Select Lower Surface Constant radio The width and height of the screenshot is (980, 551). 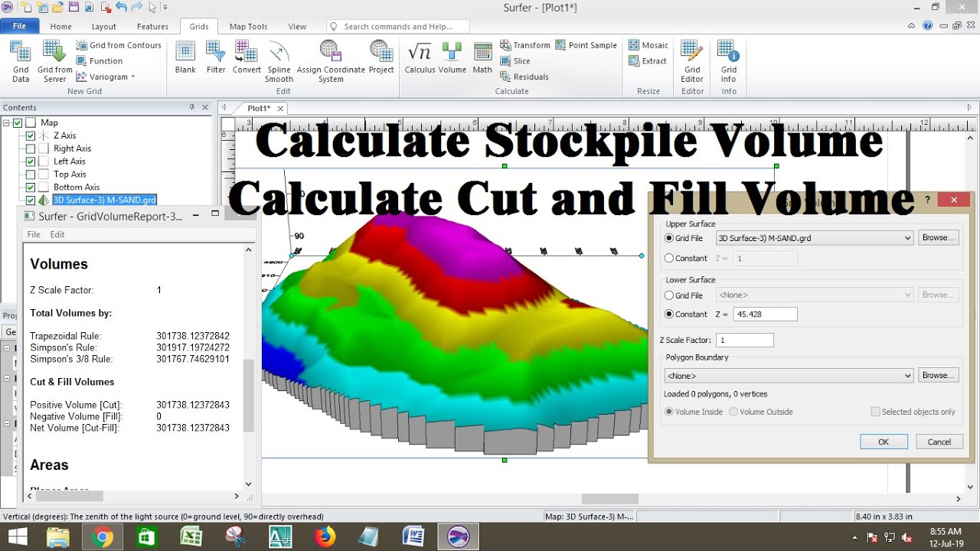tap(670, 315)
